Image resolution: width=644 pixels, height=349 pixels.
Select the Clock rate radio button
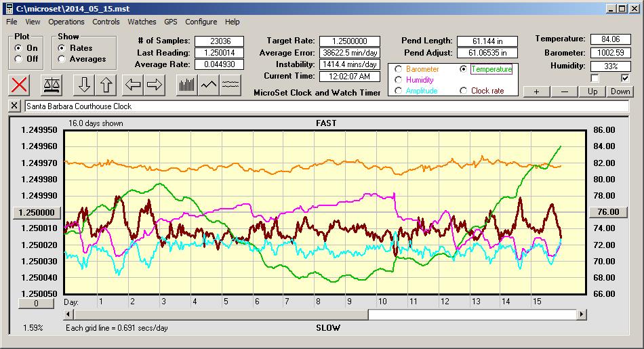(463, 91)
